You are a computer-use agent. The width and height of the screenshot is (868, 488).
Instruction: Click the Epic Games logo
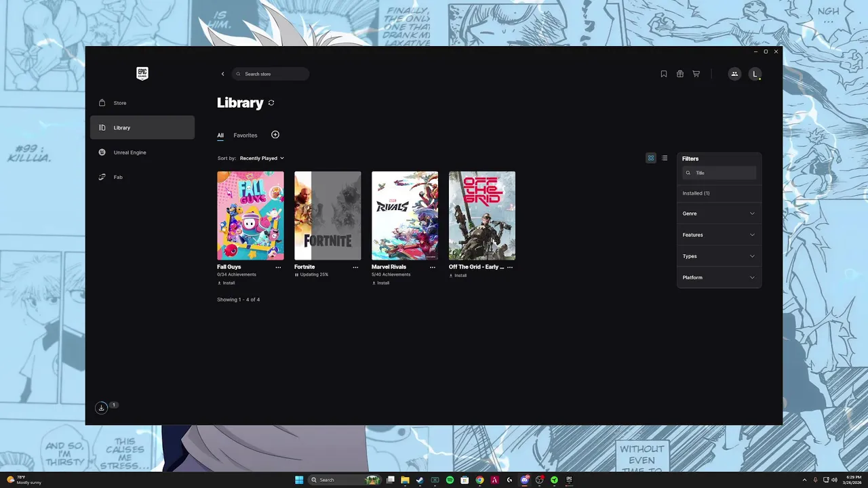[142, 74]
